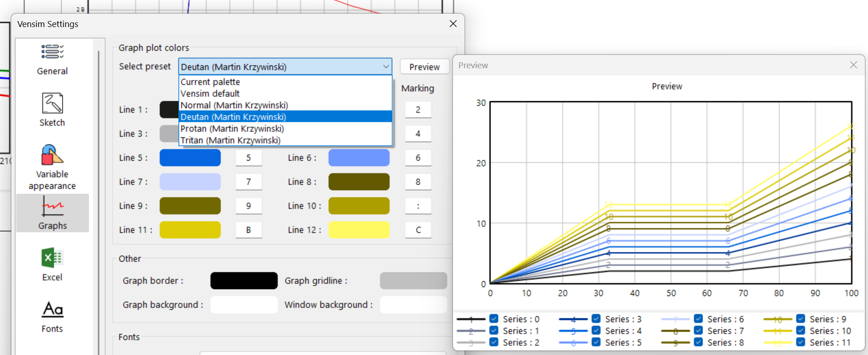
Task: Click the Preview button
Action: tap(424, 67)
